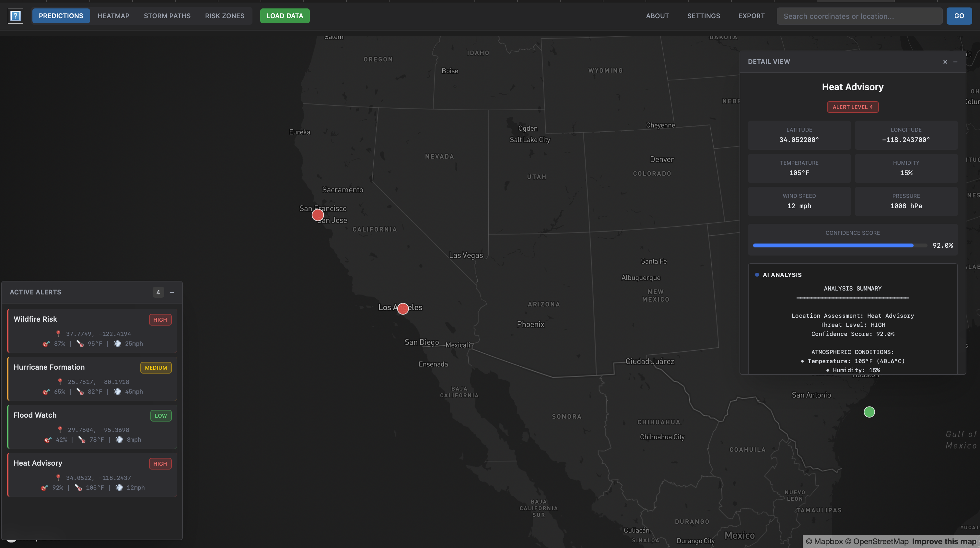Minimize the Detail View panel

(x=955, y=62)
